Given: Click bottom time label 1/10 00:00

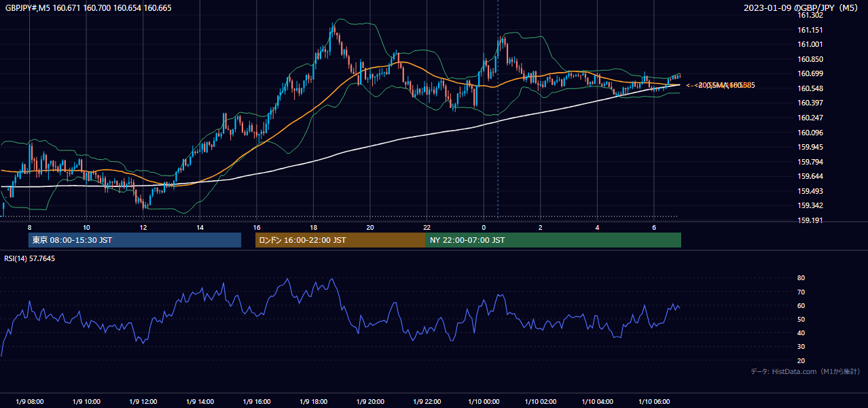Looking at the screenshot, I should click(x=484, y=402).
